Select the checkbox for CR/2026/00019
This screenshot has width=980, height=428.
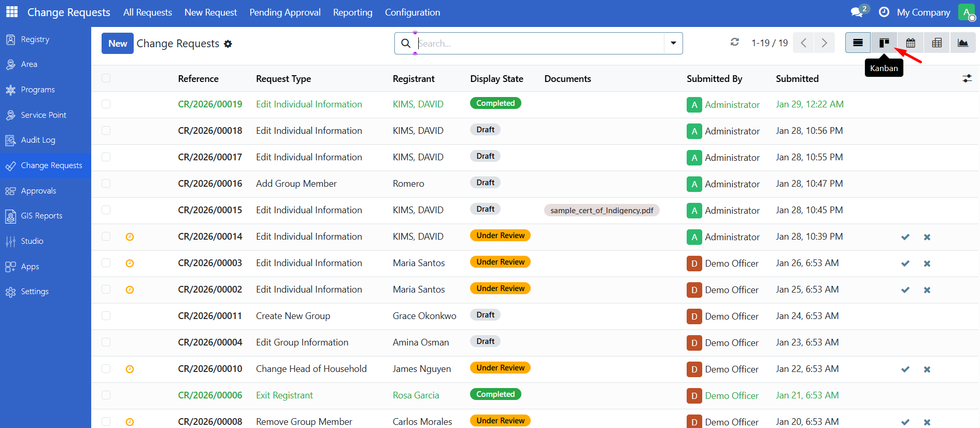click(106, 104)
